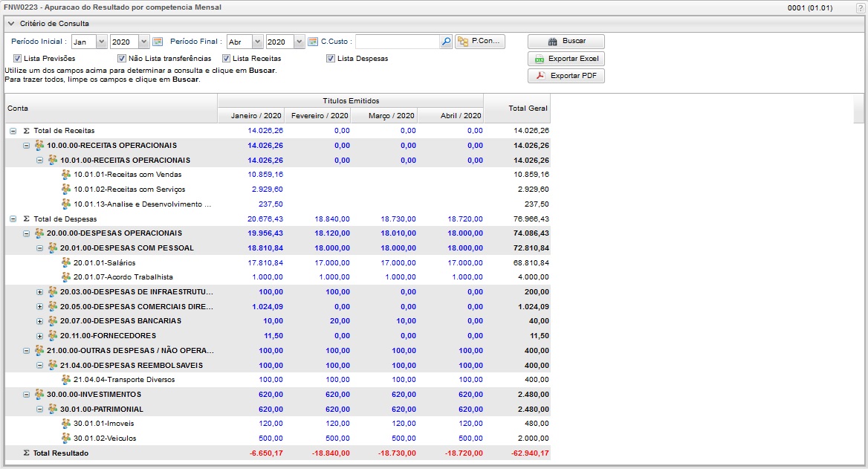The height and width of the screenshot is (469, 868).
Task: Click account icon for 20.01.01-Salários
Action: (x=66, y=262)
